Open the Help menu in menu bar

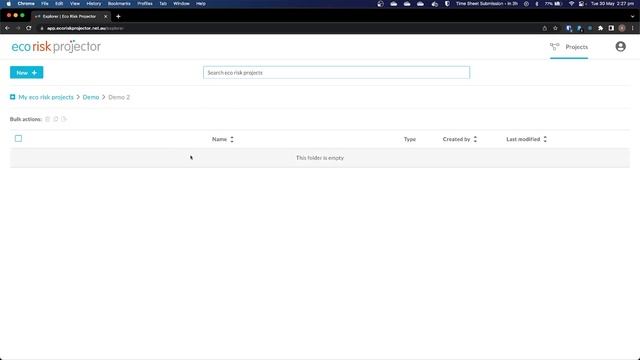click(x=201, y=4)
